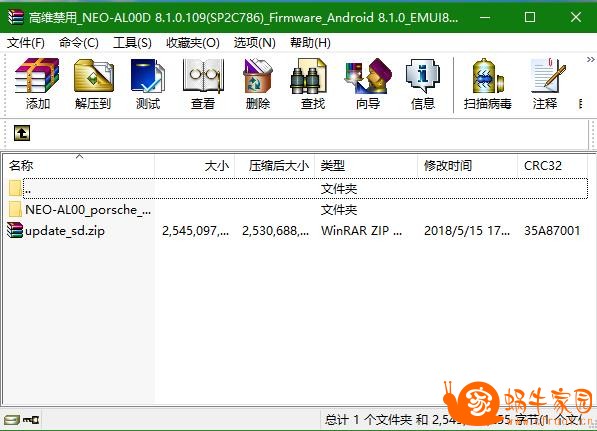Sort by CRC32 column header

pos(552,166)
